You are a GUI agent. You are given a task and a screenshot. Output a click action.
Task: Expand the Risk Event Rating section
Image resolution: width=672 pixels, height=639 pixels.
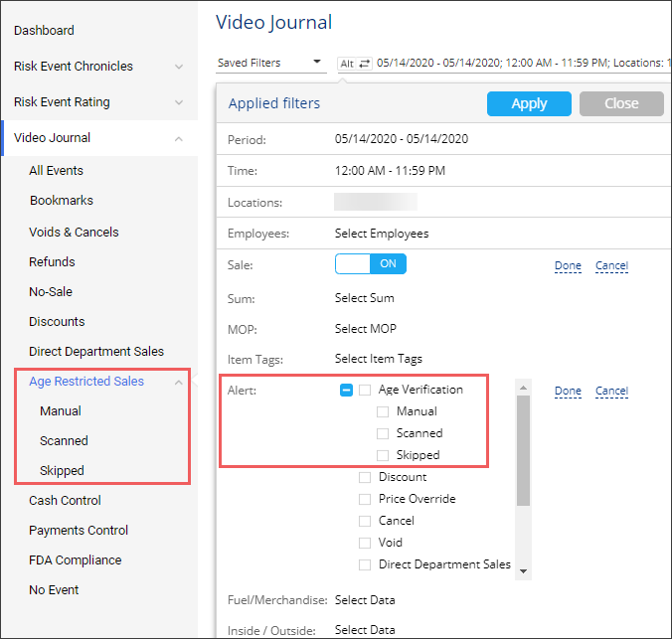(x=178, y=102)
